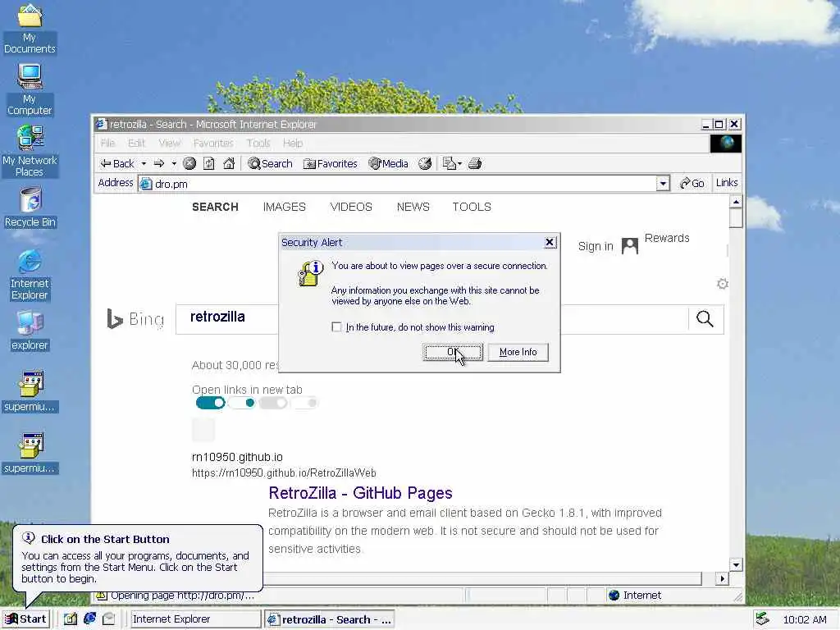Check 'In the future, do not show this warning'

pos(336,326)
